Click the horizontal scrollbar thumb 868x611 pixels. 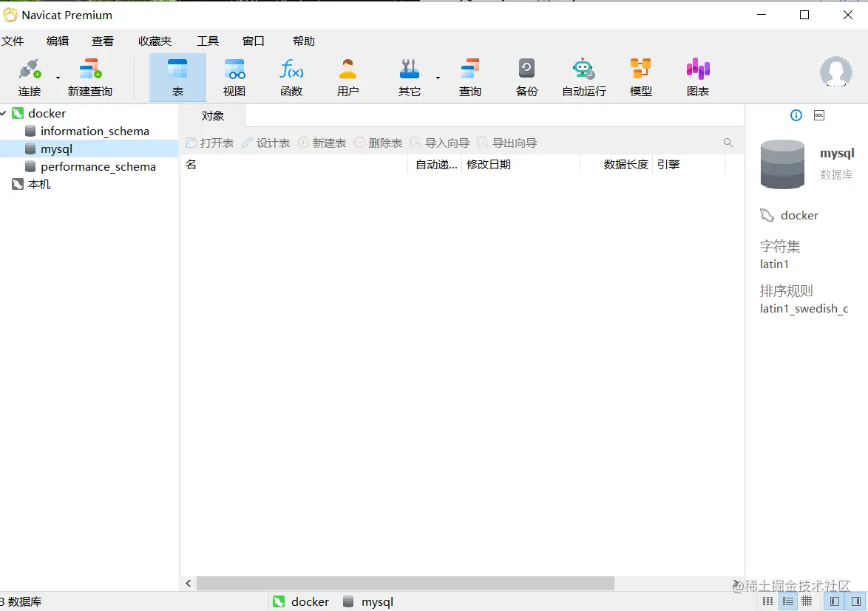[405, 584]
